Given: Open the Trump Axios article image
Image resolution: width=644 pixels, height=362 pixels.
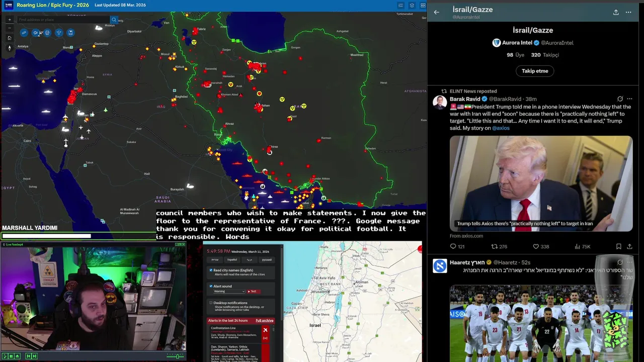Looking at the screenshot, I should point(541,184).
